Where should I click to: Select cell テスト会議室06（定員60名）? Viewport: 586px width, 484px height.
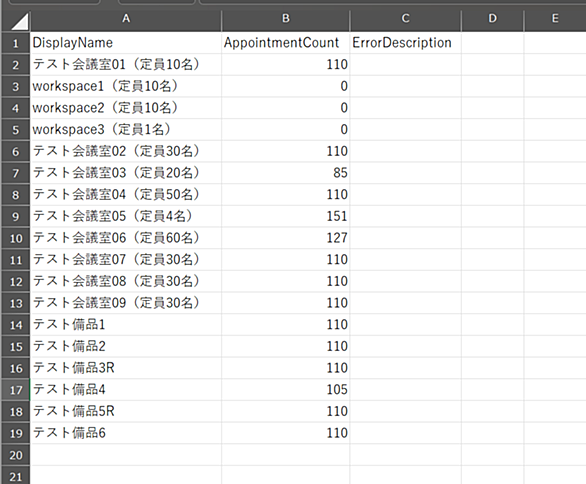pos(126,238)
